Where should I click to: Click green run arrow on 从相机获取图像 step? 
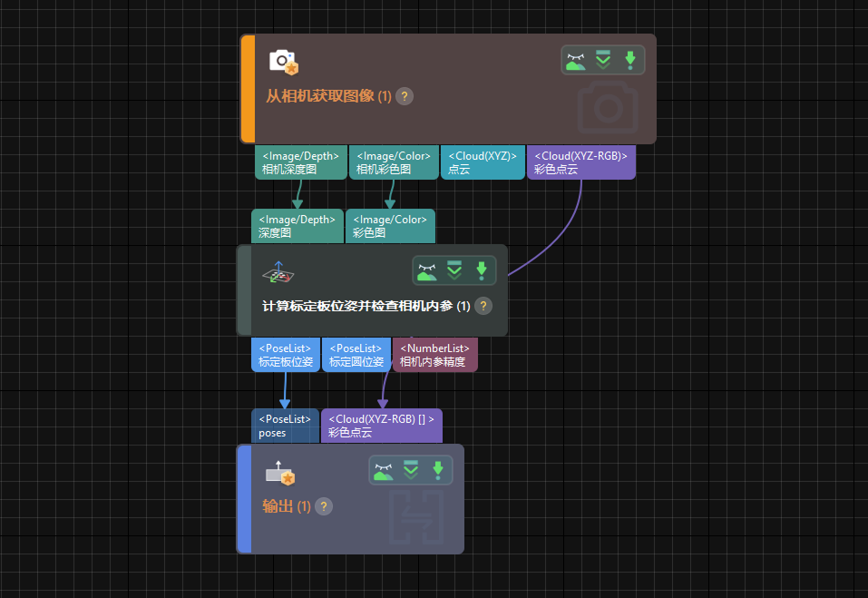(x=630, y=61)
